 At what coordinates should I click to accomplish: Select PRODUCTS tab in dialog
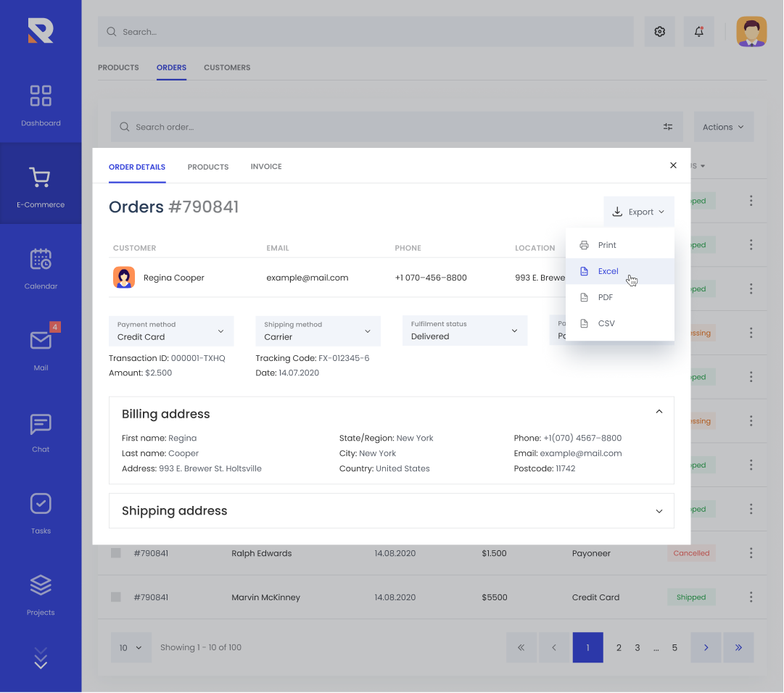pos(208,167)
